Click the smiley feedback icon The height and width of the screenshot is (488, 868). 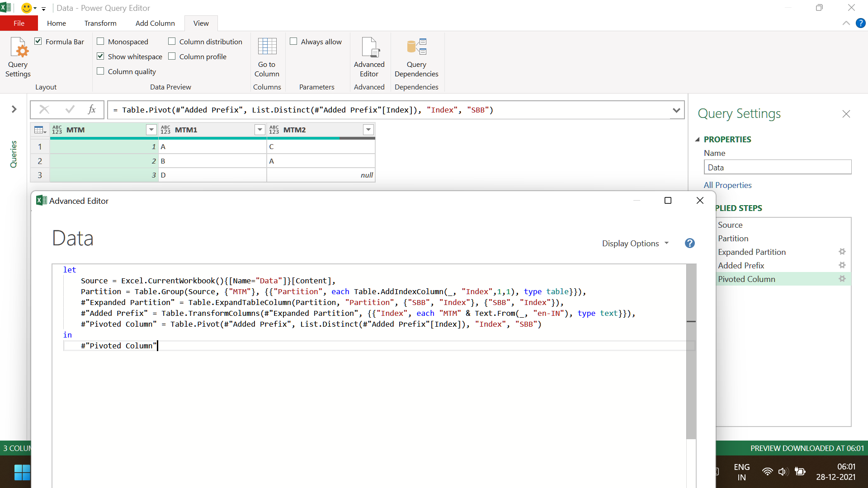tap(27, 8)
